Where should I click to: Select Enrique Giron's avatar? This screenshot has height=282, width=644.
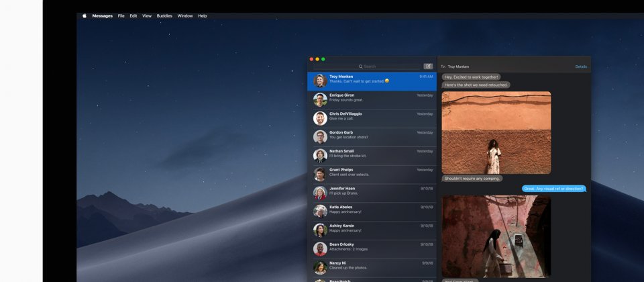tap(320, 99)
